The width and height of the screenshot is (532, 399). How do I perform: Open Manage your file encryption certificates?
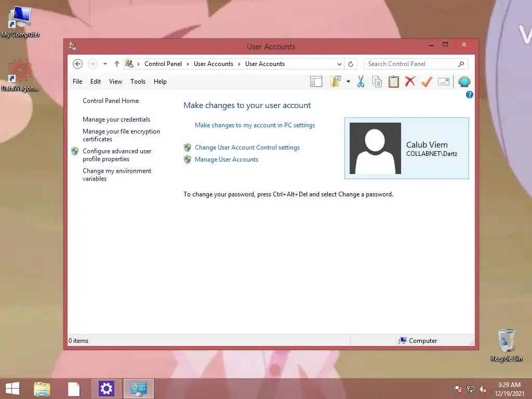pos(121,135)
